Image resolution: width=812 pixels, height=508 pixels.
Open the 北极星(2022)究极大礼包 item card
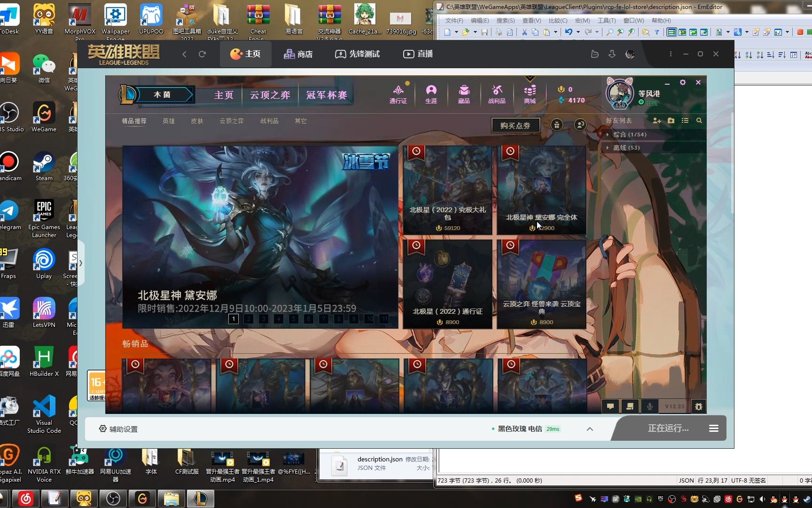click(448, 190)
